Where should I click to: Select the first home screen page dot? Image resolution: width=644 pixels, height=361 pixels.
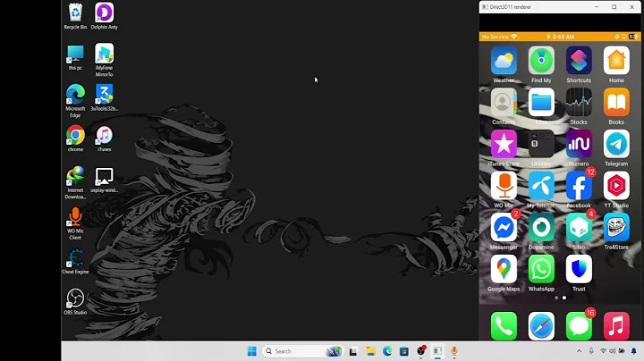[556, 298]
